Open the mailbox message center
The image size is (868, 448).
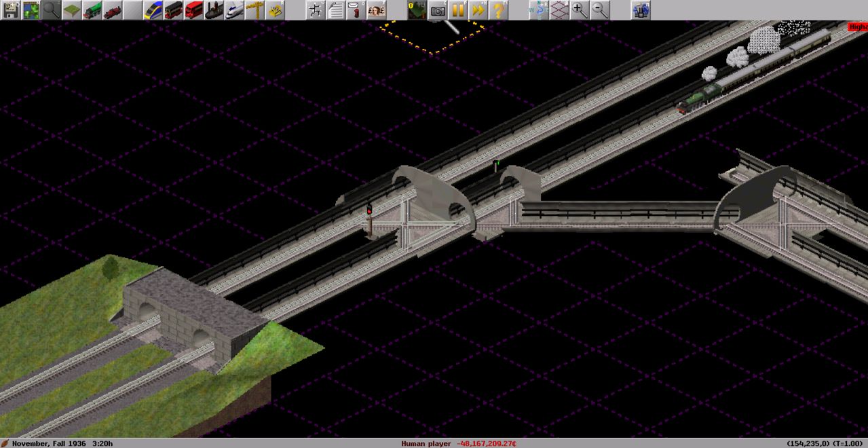pyautogui.click(x=356, y=10)
